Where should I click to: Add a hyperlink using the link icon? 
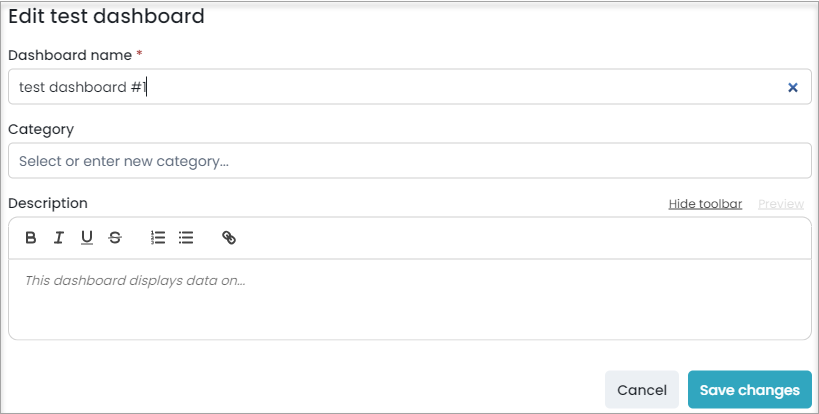[x=229, y=238]
